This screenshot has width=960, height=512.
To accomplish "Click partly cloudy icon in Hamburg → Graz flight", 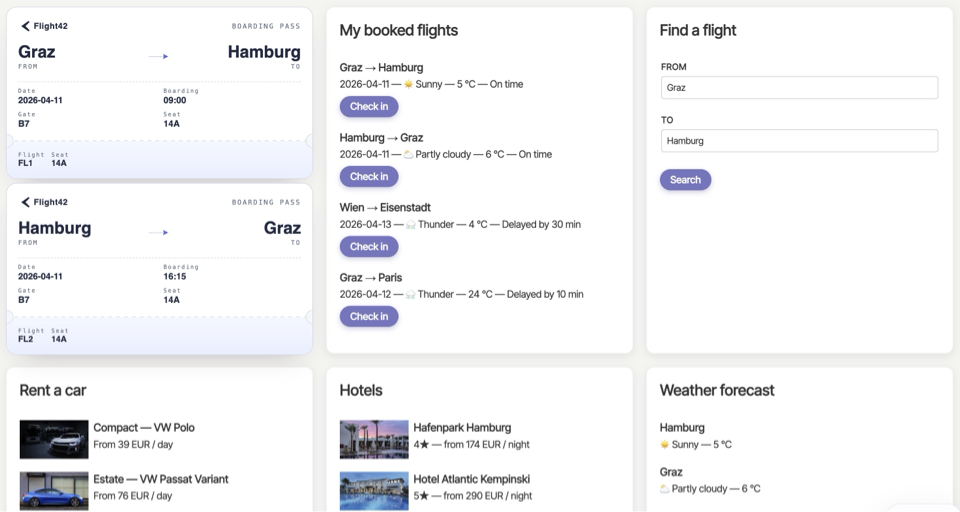I will pos(408,154).
